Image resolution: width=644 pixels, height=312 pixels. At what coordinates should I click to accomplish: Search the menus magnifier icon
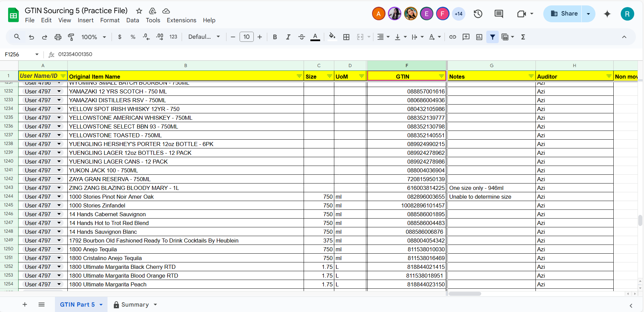pyautogui.click(x=17, y=37)
